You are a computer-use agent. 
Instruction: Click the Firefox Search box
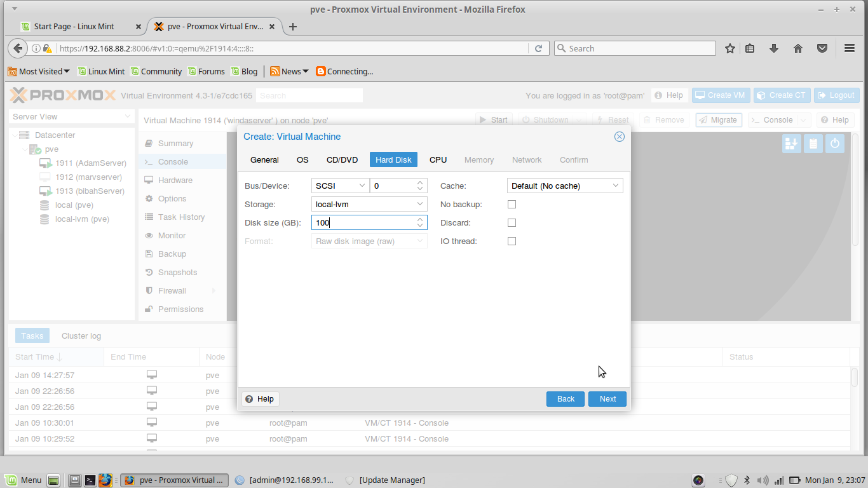tap(635, 48)
